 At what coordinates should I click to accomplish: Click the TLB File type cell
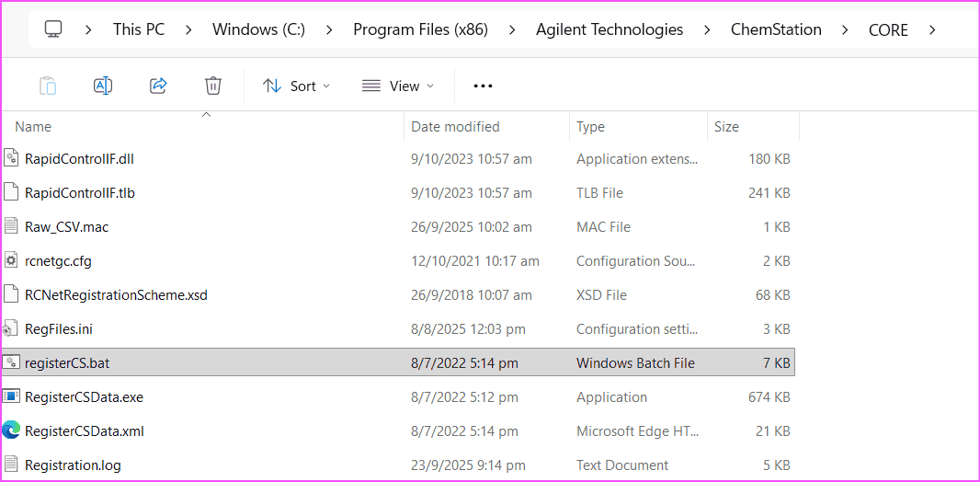point(600,193)
